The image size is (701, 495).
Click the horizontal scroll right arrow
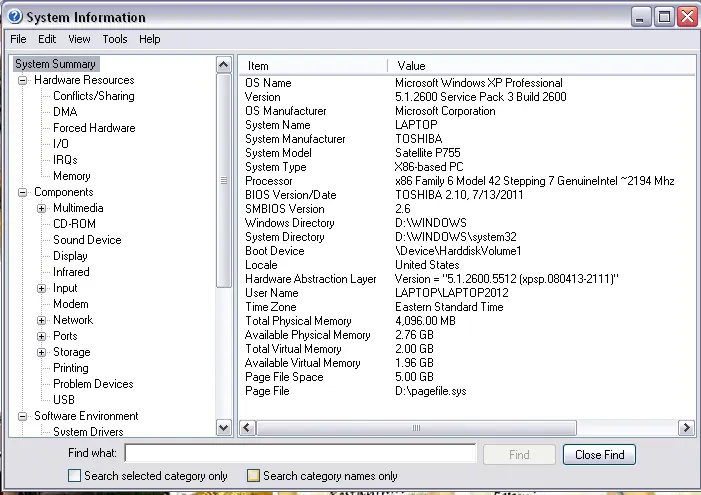[686, 428]
